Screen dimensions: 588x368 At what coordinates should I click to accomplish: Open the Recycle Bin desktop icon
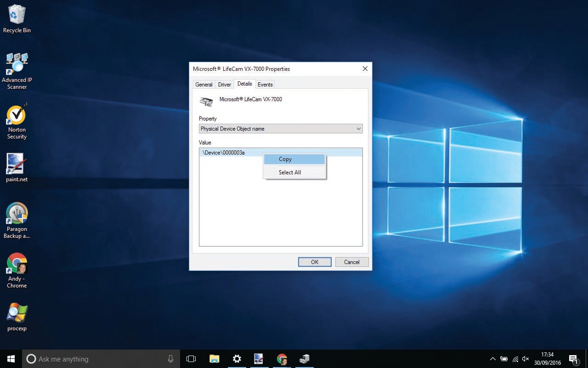coord(17,19)
